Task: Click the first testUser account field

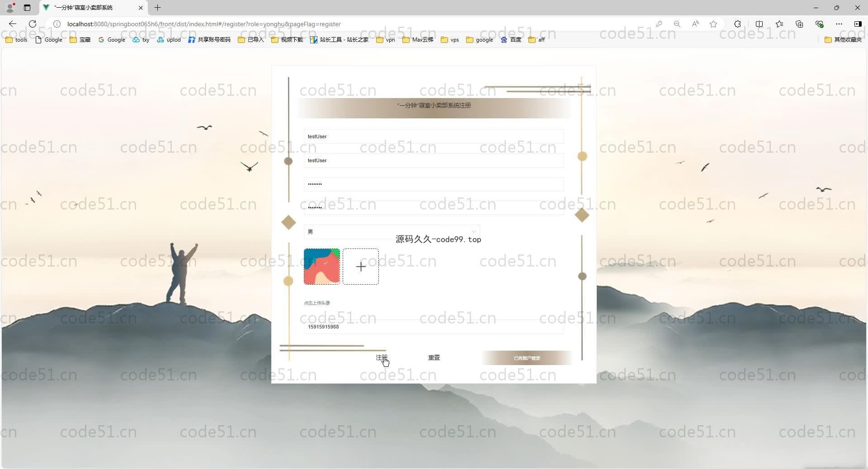Action: click(x=434, y=136)
